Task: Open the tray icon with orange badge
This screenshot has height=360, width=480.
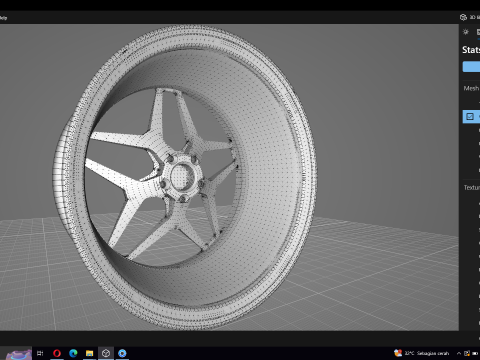Action: 467,353
